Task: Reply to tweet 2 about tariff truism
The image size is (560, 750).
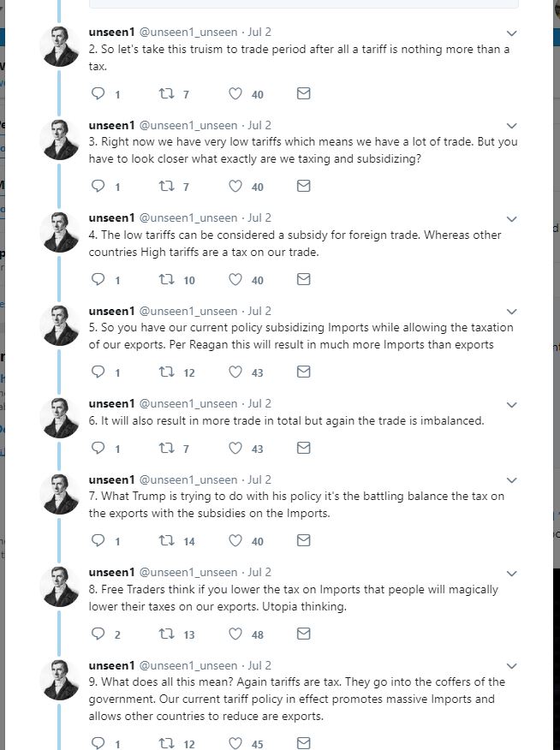Action: [x=98, y=93]
